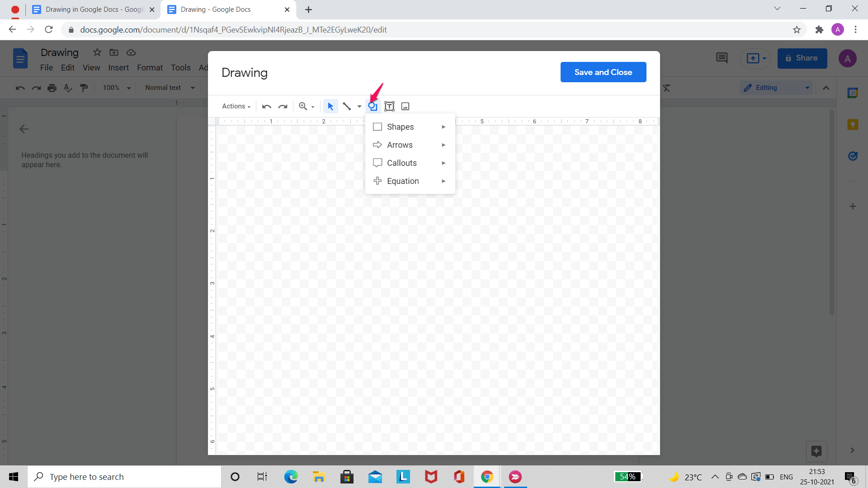
Task: Click the Actions dropdown menu
Action: 235,106
